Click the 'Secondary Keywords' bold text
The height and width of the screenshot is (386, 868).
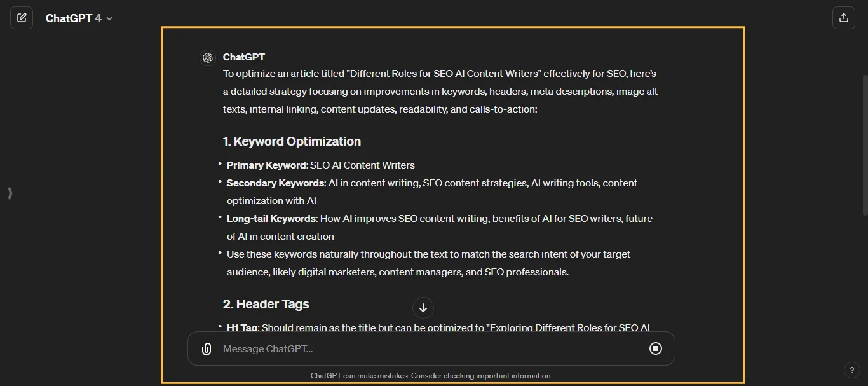276,183
